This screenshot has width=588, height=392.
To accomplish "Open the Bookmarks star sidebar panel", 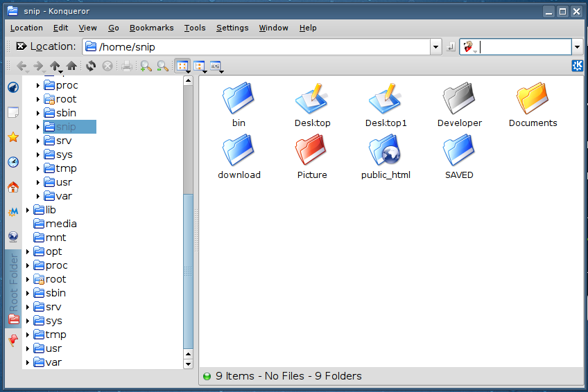I will (13, 137).
